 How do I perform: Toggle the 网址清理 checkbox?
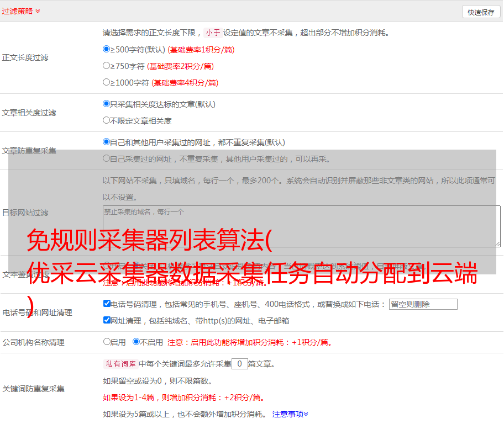tap(107, 320)
